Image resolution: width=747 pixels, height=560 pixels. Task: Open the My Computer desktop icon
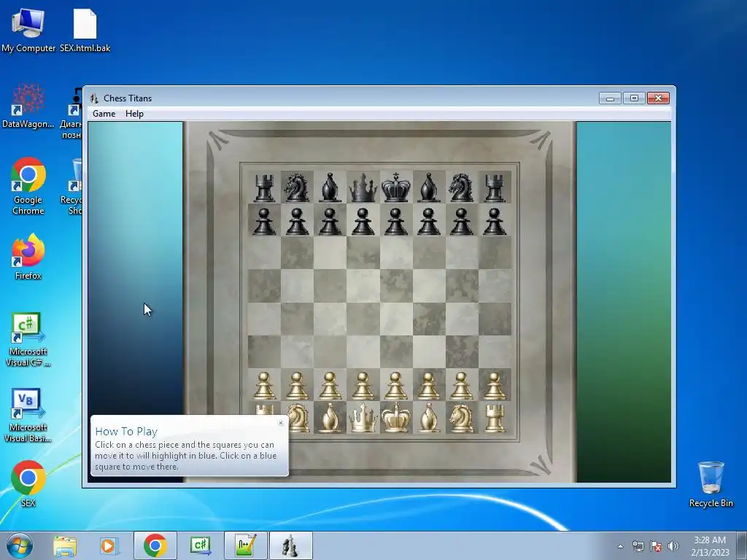point(28,31)
